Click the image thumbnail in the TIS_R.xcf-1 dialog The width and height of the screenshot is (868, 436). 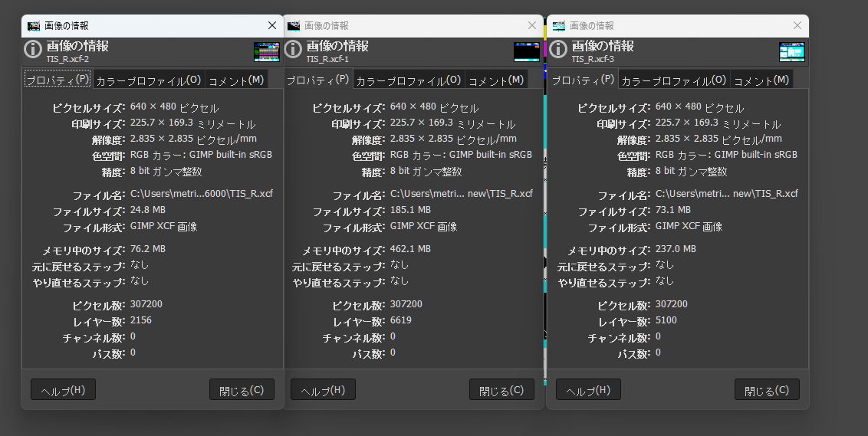527,52
